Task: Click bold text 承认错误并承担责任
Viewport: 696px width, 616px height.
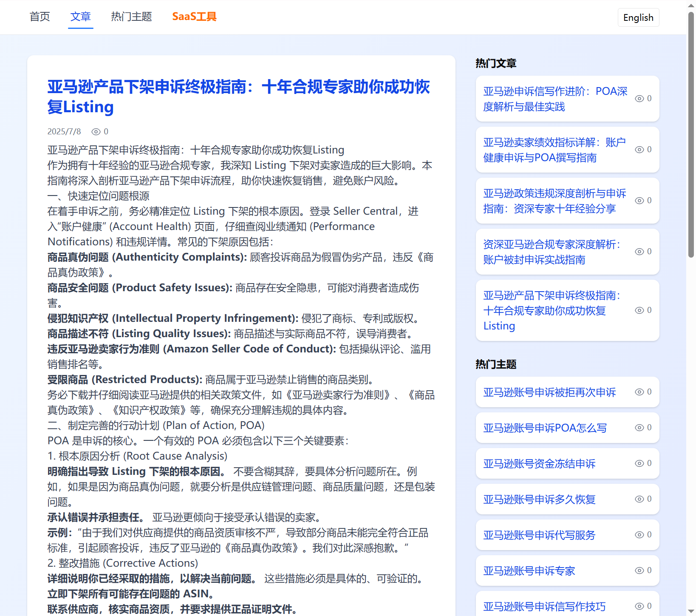Action: point(96,517)
